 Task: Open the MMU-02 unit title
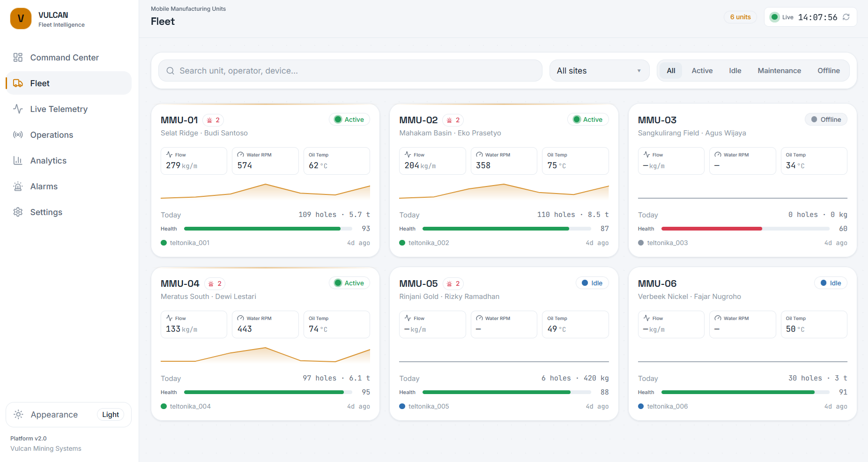coord(418,120)
